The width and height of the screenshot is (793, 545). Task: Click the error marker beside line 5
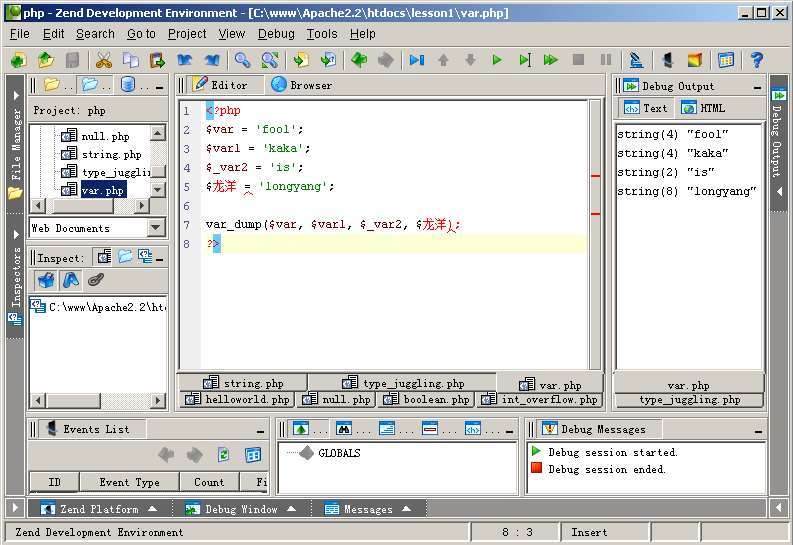tap(595, 175)
